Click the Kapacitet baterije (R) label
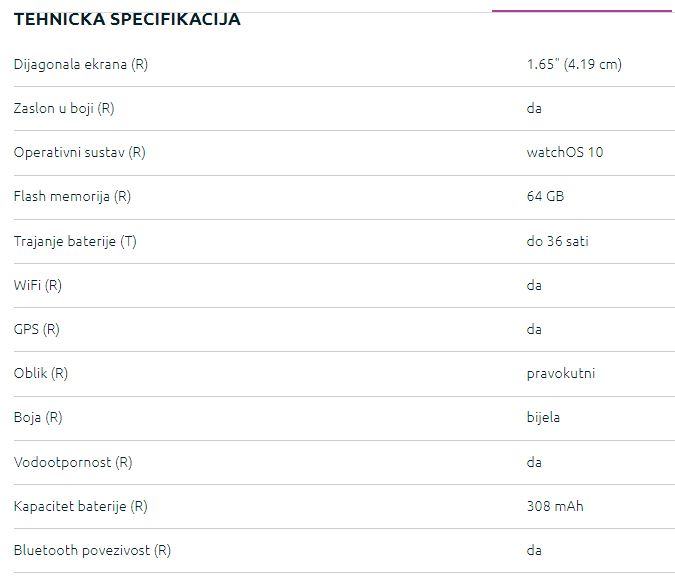Screen dimensions: 675x586 pyautogui.click(x=81, y=506)
